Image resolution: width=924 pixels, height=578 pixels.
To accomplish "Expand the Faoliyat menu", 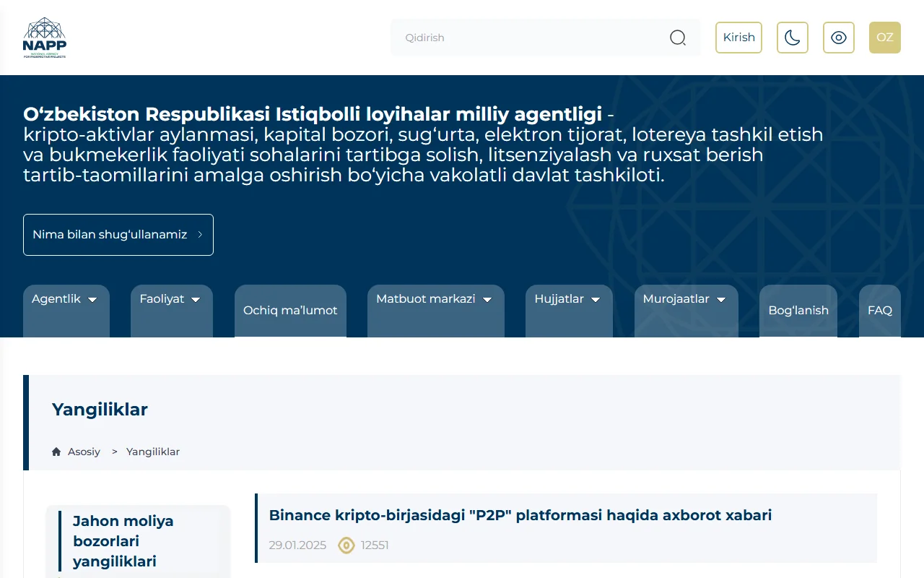I will click(172, 311).
